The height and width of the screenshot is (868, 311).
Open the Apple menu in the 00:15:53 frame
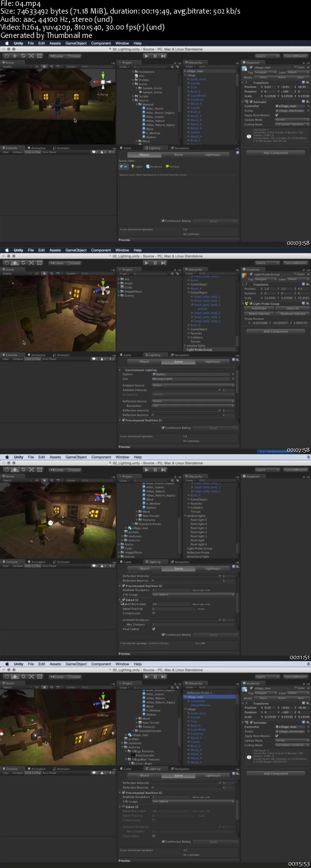(7, 664)
